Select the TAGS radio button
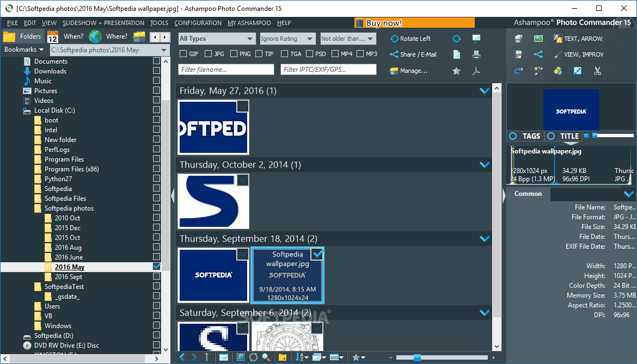The image size is (637, 364). tap(513, 136)
